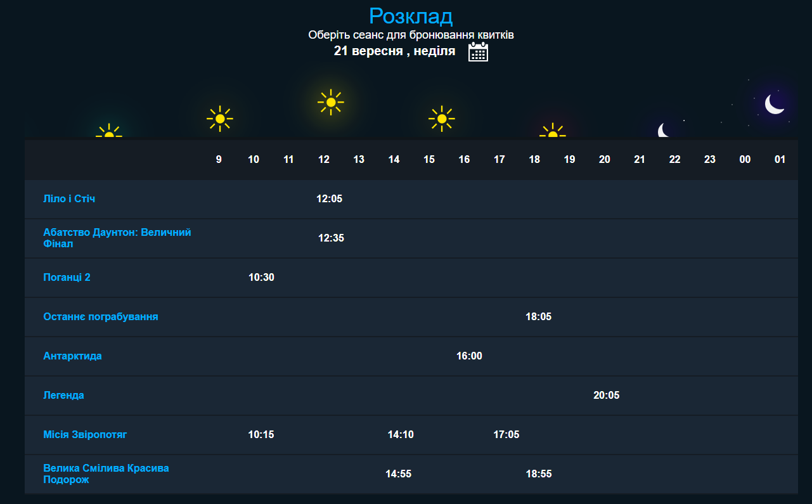The image size is (812, 504).
Task: Open the calendar date picker icon
Action: [478, 52]
